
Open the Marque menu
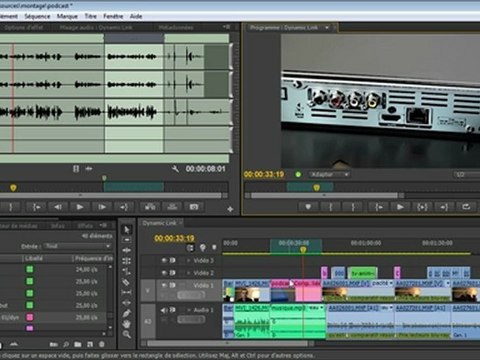coord(67,16)
